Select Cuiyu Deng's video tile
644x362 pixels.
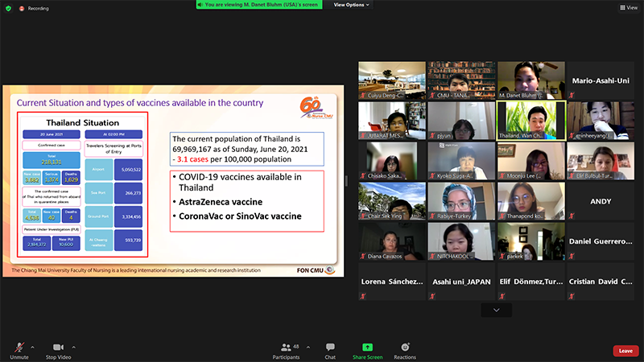pyautogui.click(x=392, y=80)
